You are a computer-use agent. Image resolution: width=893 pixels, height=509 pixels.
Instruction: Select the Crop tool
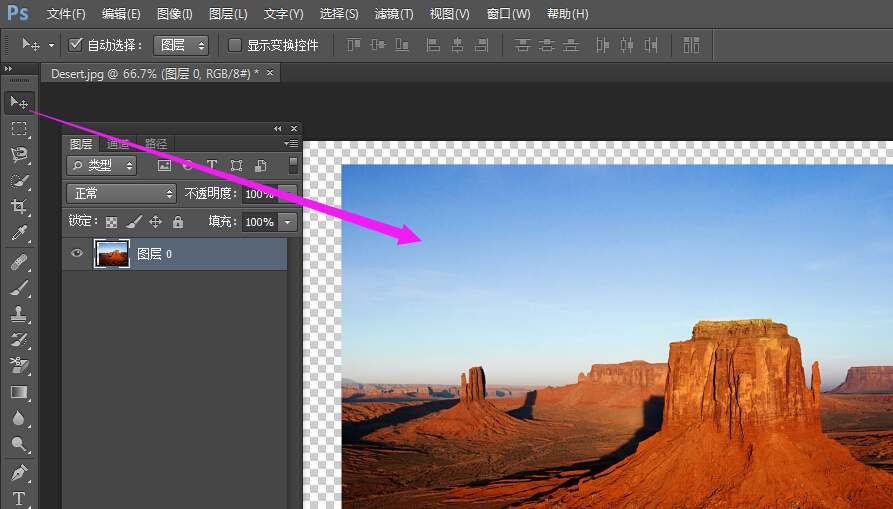point(19,207)
